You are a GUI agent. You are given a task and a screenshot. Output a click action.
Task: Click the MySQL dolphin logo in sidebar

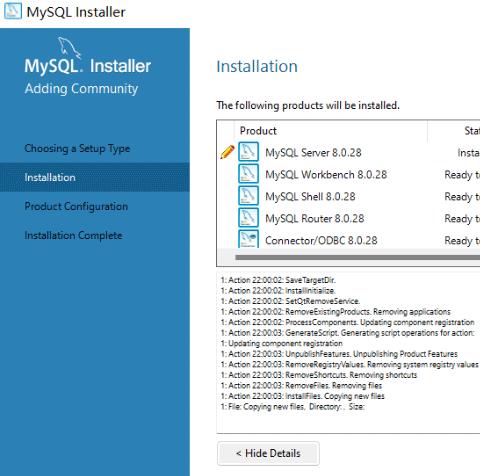[69, 48]
